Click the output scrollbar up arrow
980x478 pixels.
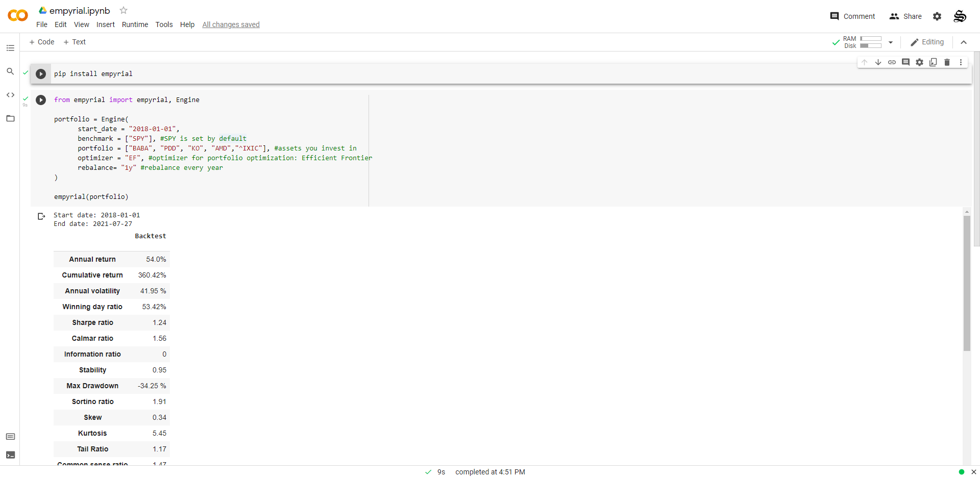pyautogui.click(x=967, y=211)
